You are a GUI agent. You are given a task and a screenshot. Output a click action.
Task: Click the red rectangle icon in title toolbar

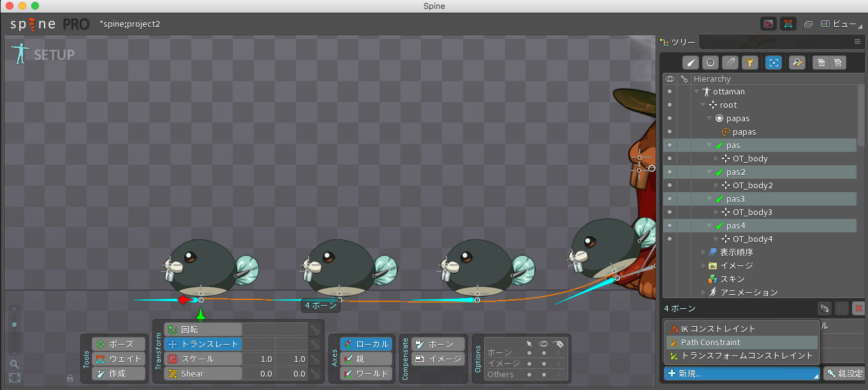(x=769, y=24)
